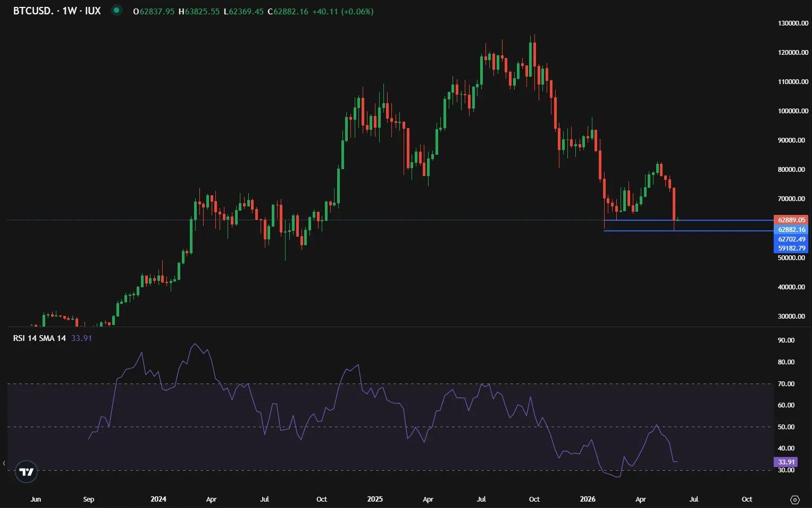The height and width of the screenshot is (508, 812).
Task: Click 60.00 on the RSI scale
Action: click(x=786, y=405)
